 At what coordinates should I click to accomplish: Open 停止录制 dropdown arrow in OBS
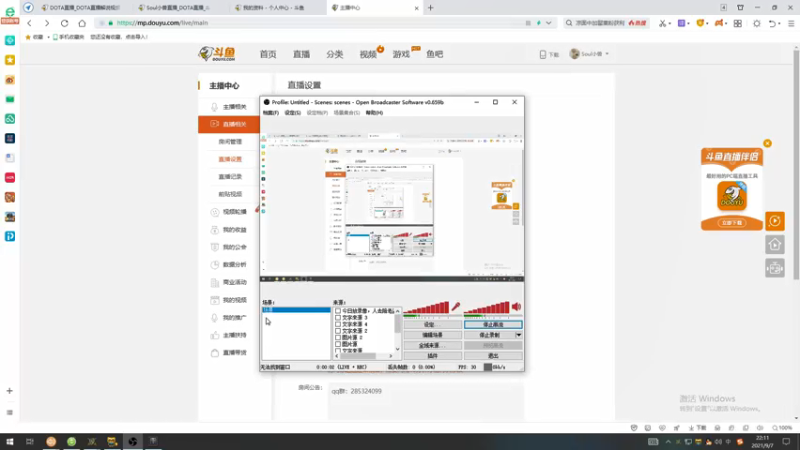[x=518, y=335]
